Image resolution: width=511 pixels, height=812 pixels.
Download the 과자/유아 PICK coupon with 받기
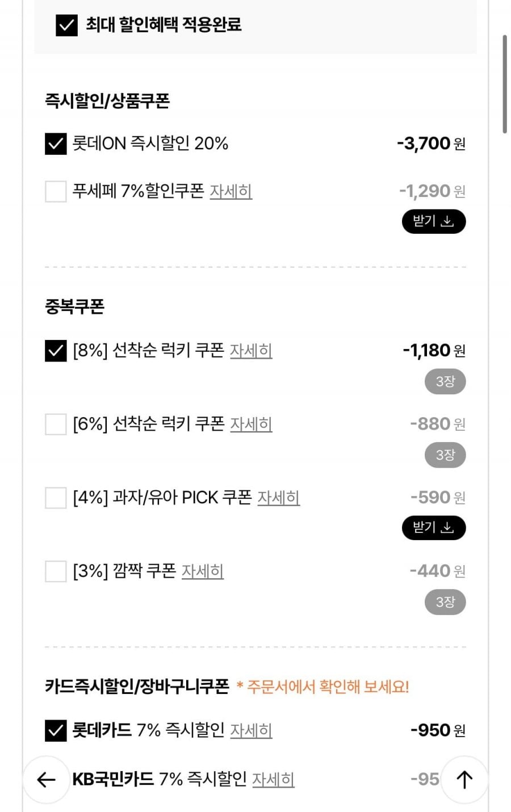pos(434,528)
